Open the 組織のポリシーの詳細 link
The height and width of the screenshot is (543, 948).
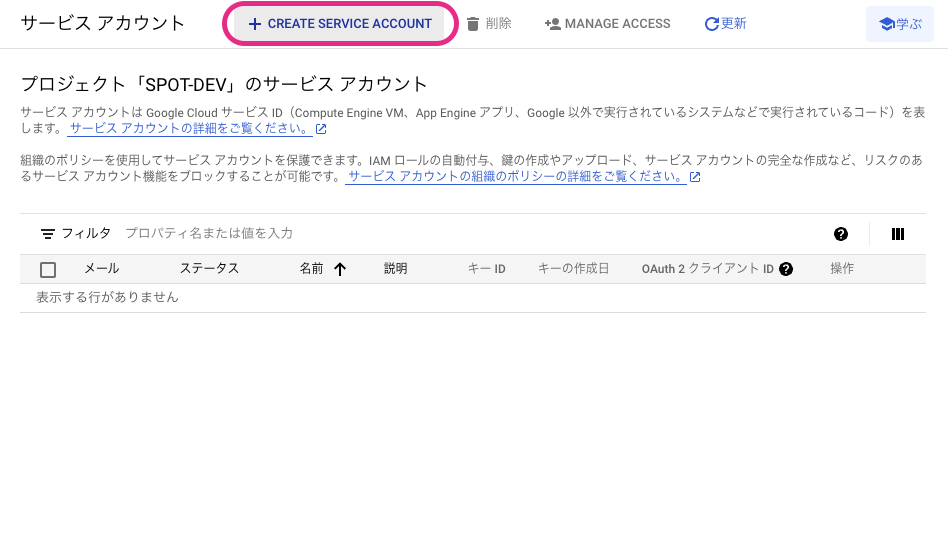(x=515, y=177)
